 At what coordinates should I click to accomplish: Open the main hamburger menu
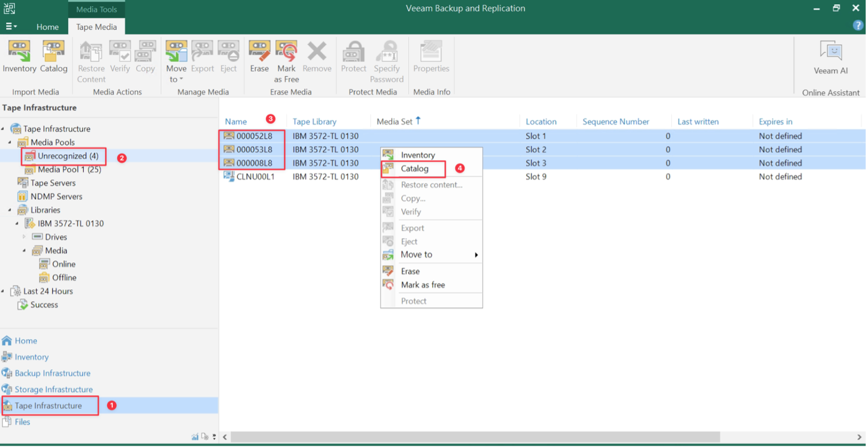[11, 26]
